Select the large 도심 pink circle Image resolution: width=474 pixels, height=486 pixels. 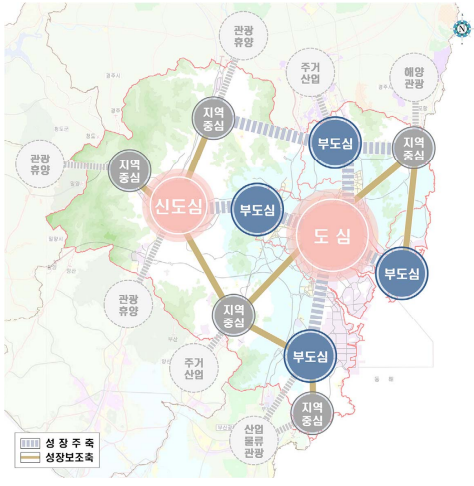tap(332, 235)
